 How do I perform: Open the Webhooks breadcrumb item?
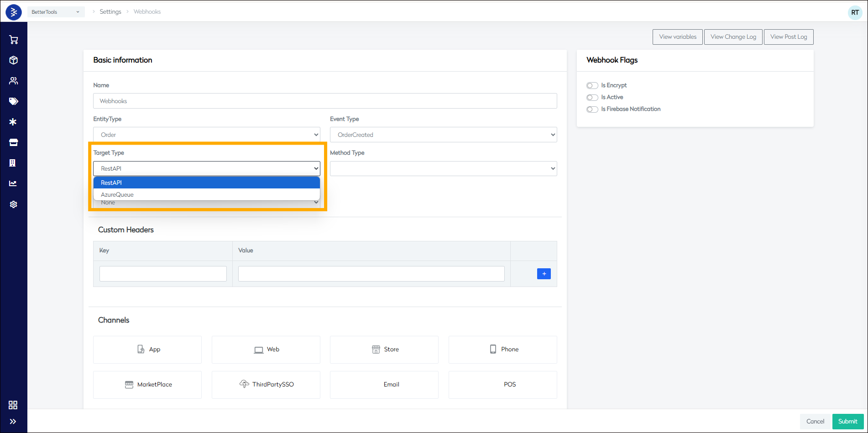pyautogui.click(x=146, y=11)
